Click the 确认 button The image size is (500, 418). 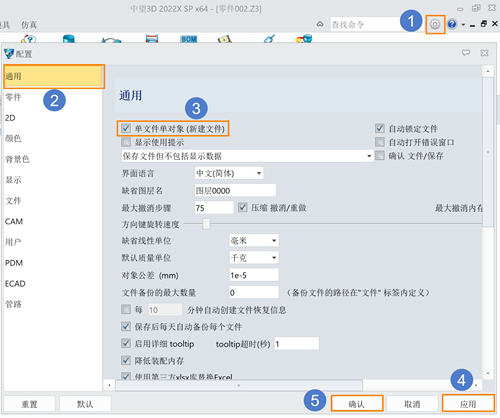[x=357, y=404]
